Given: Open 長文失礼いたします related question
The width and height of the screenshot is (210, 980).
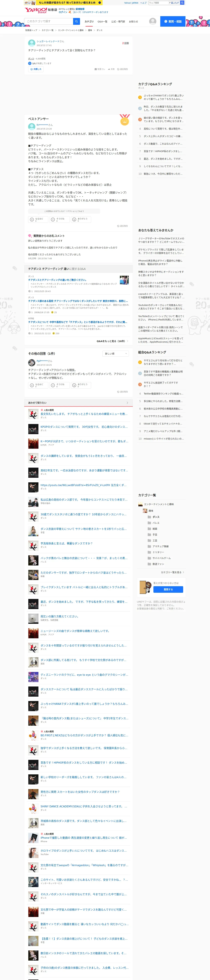Looking at the screenshot, I should (x=84, y=414).
